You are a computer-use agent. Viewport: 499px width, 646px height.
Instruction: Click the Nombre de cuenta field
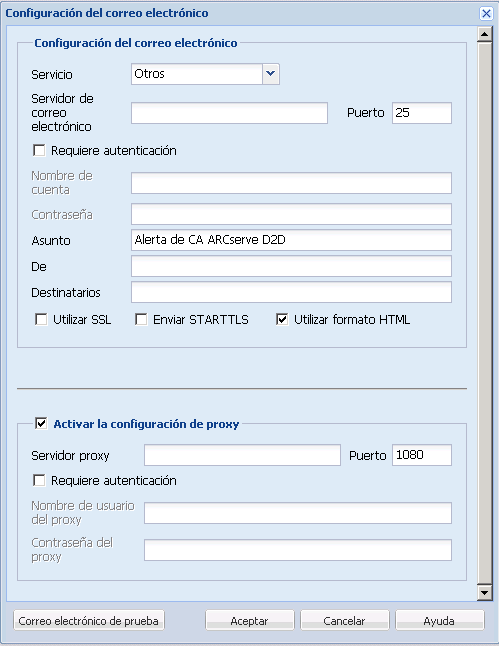pyautogui.click(x=291, y=183)
